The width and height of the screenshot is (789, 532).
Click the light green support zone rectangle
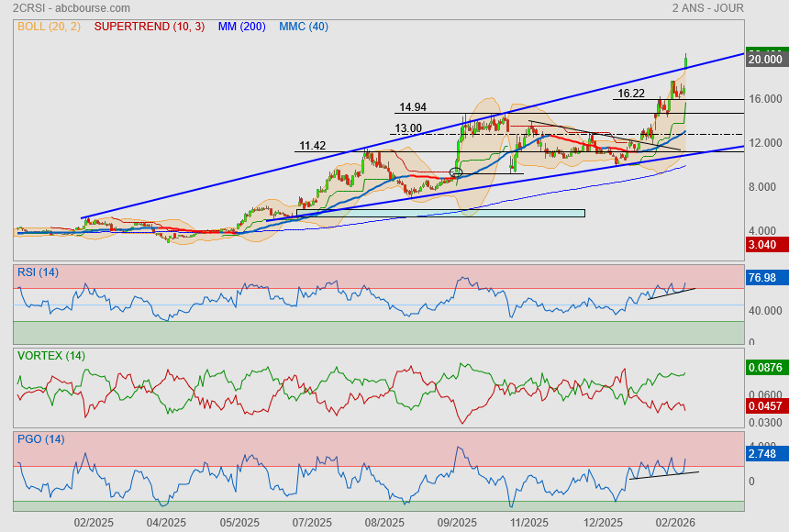coord(440,213)
